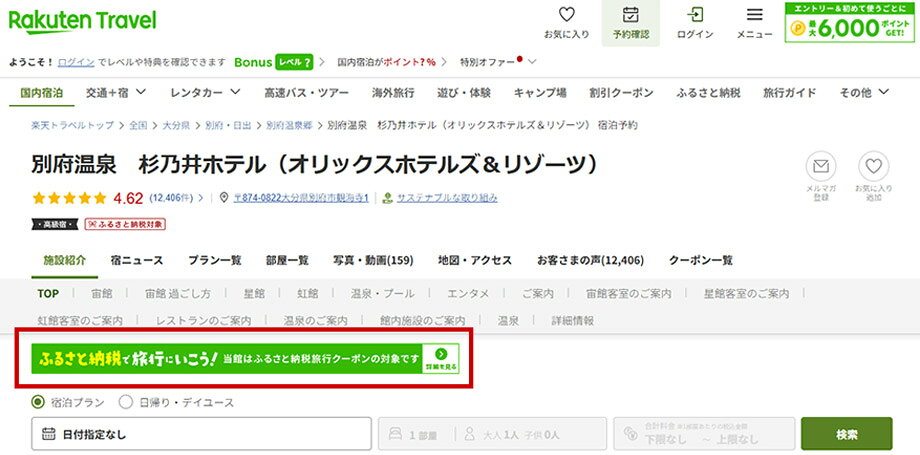Expand 交通+宿 menu
Screen dimensions: 920x455
click(x=116, y=93)
